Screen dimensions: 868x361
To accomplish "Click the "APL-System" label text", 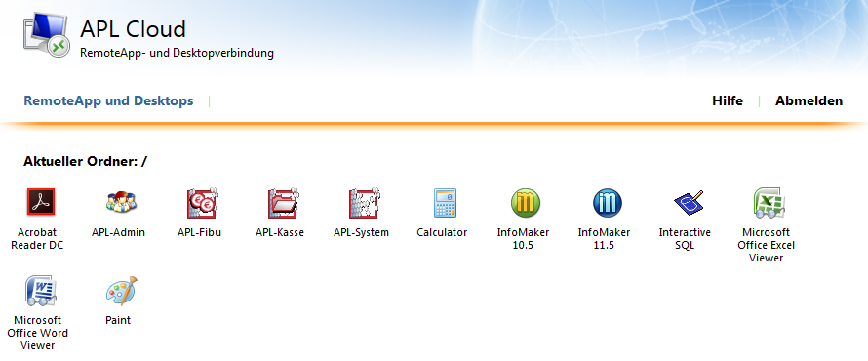I will pyautogui.click(x=361, y=232).
